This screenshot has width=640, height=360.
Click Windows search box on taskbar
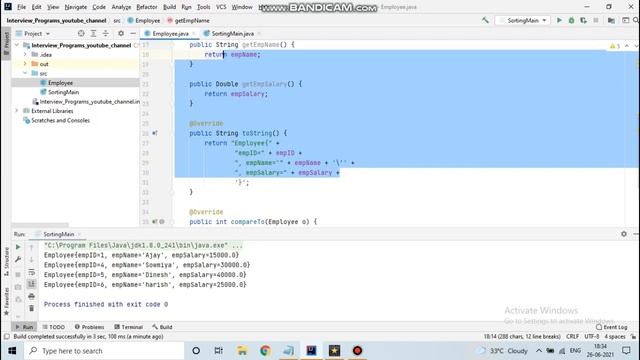[x=104, y=351]
